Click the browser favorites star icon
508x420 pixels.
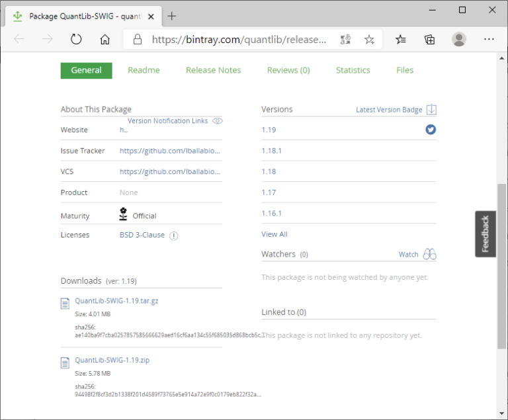pyautogui.click(x=369, y=40)
